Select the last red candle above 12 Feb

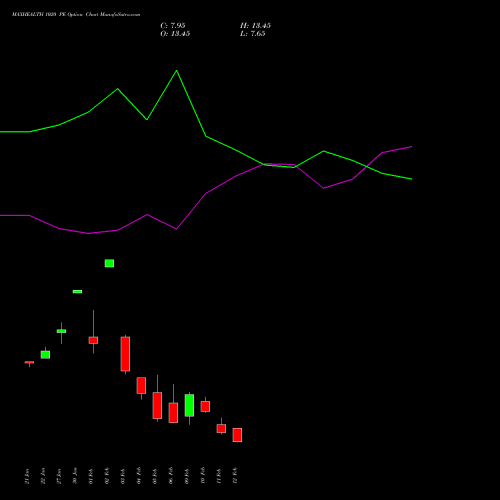click(237, 435)
